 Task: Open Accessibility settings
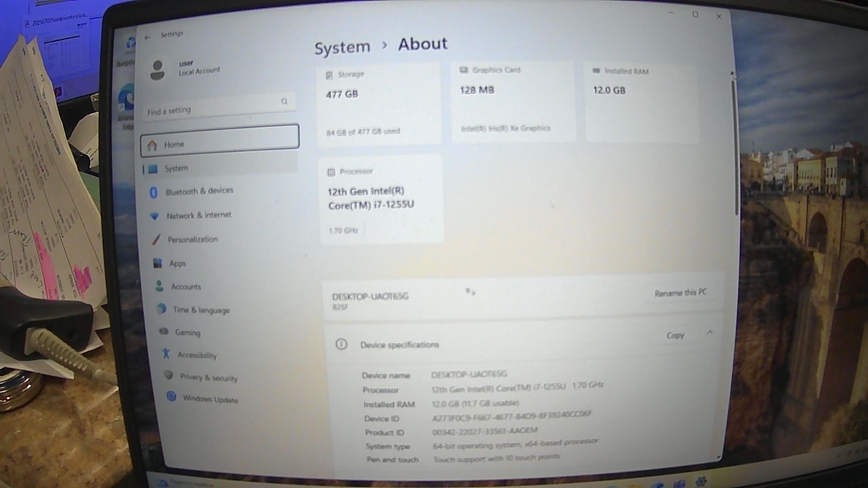point(196,355)
